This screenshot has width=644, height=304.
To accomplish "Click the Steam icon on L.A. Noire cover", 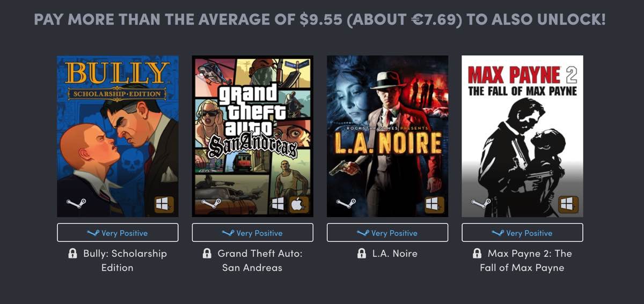I will click(x=346, y=204).
